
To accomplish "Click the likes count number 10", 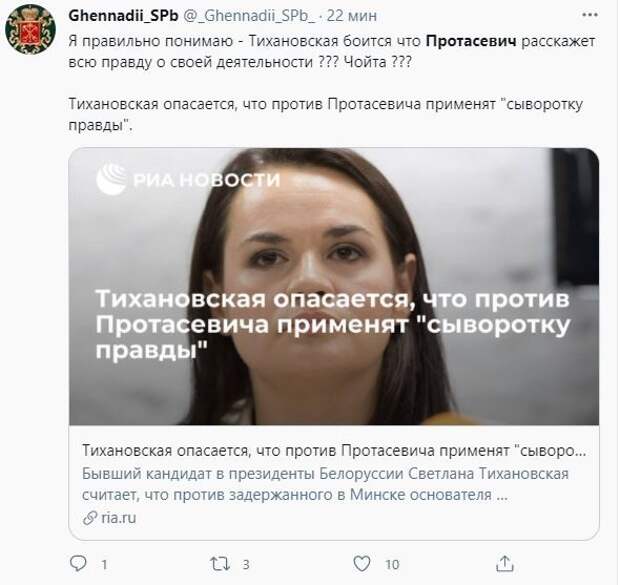I will 392,564.
